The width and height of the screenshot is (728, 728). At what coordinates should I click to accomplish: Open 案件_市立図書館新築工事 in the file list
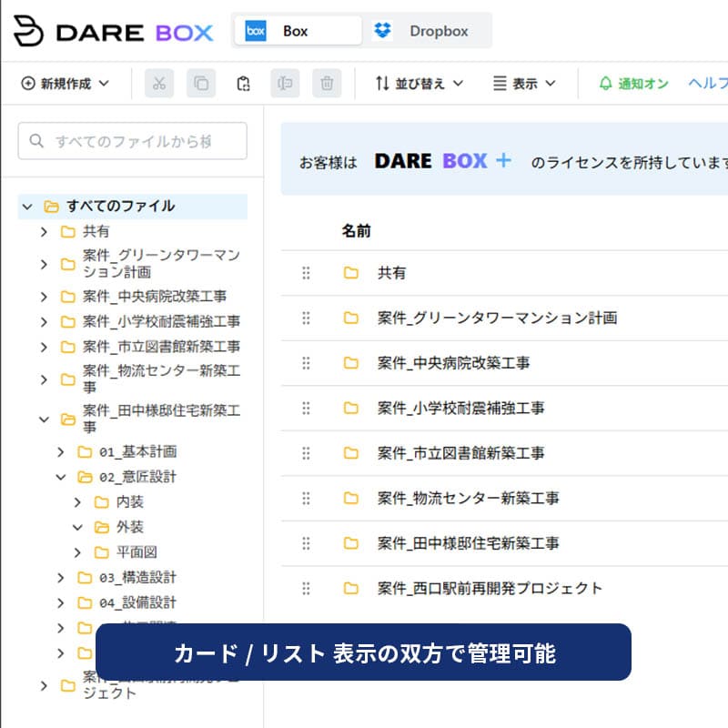click(x=468, y=453)
